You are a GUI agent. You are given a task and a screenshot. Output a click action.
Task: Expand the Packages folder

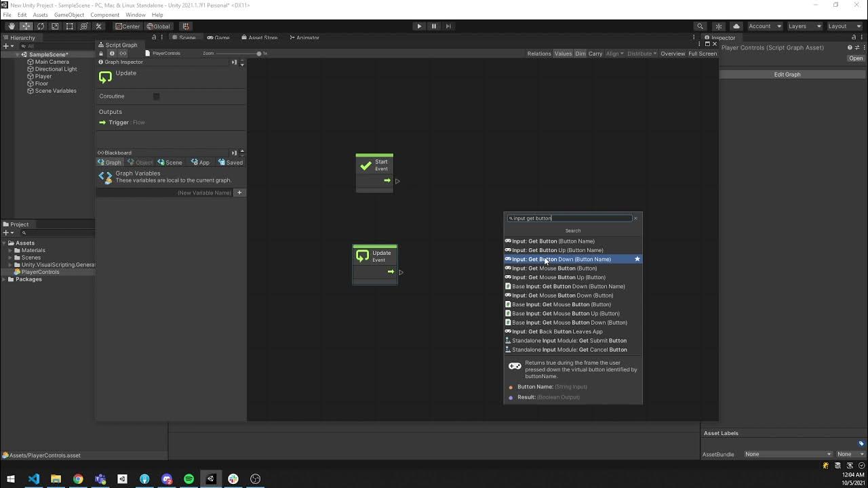coord(4,279)
